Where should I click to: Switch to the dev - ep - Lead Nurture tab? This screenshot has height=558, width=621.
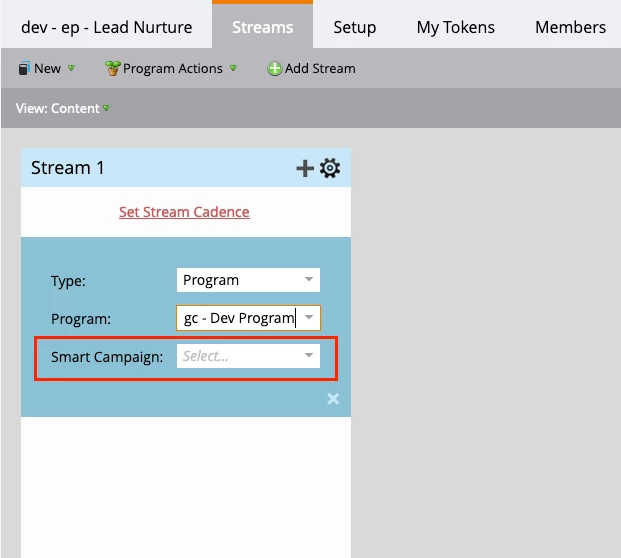[107, 27]
